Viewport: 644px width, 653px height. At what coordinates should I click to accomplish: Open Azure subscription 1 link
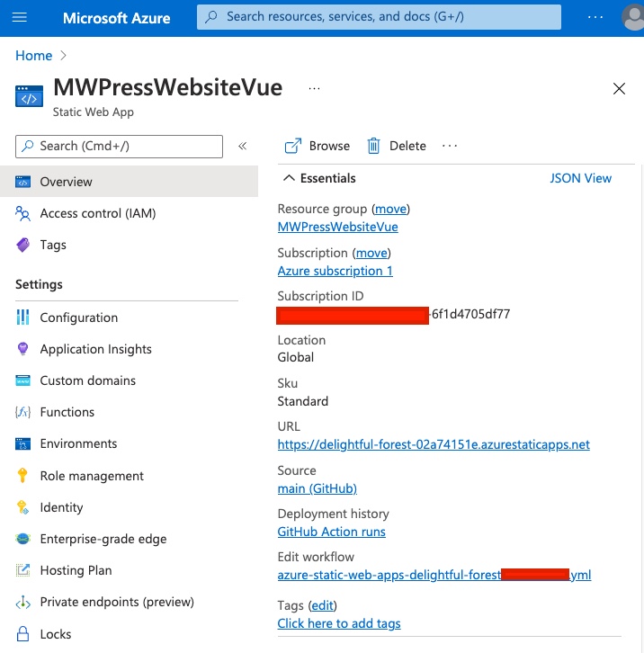click(335, 271)
